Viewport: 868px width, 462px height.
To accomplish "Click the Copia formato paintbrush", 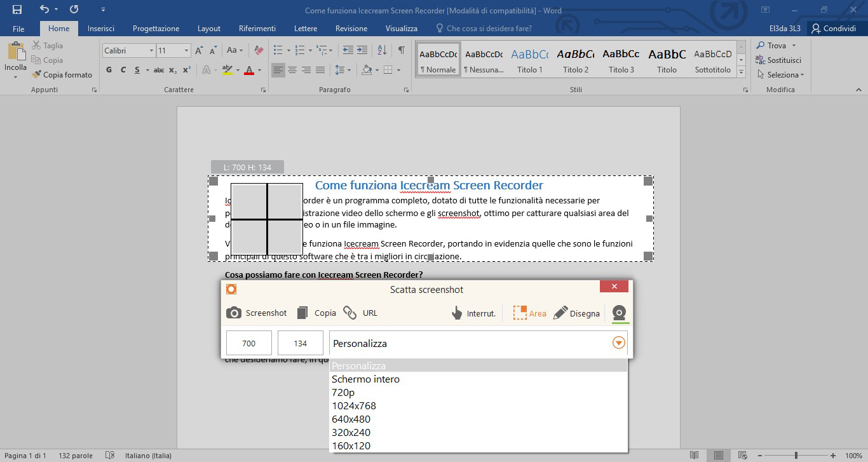I will pyautogui.click(x=37, y=74).
